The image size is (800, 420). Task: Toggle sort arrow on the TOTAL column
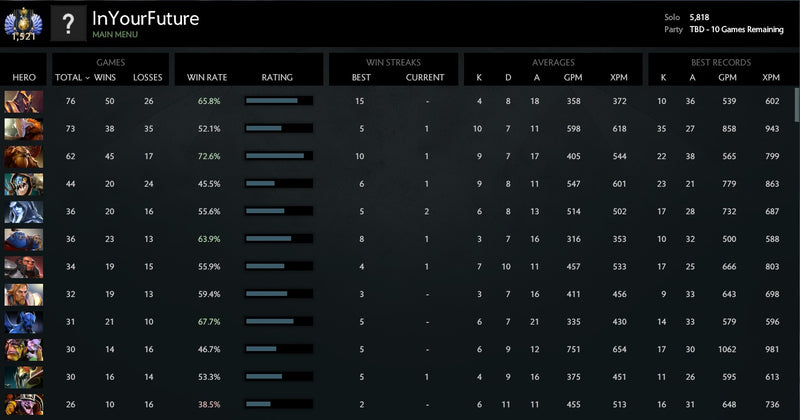[x=86, y=78]
